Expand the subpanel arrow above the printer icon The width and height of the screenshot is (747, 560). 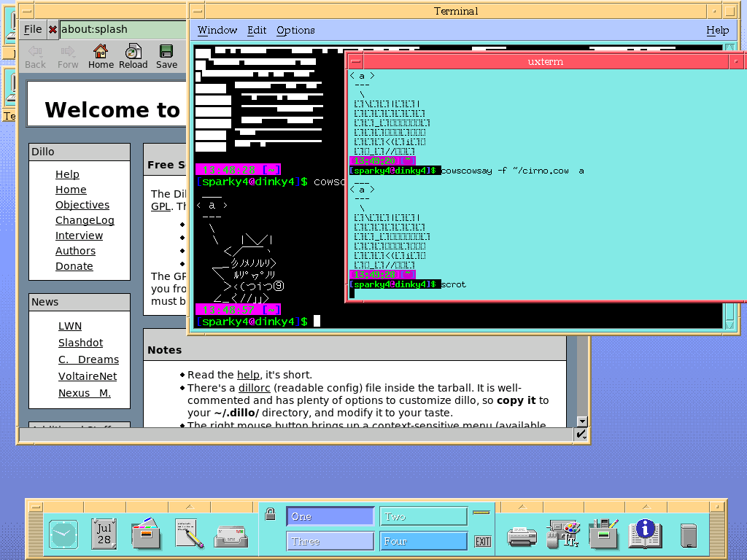click(x=522, y=506)
